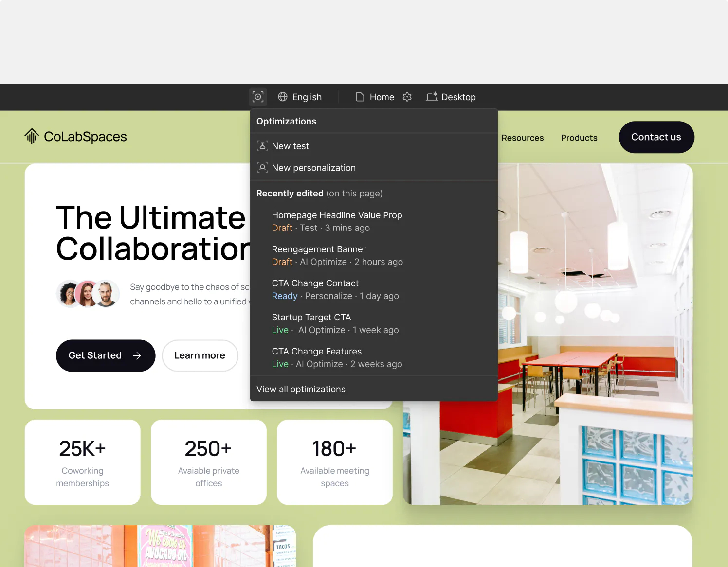Screen dimensions: 728x567
Task: Select Resources in the navigation
Action: (523, 138)
